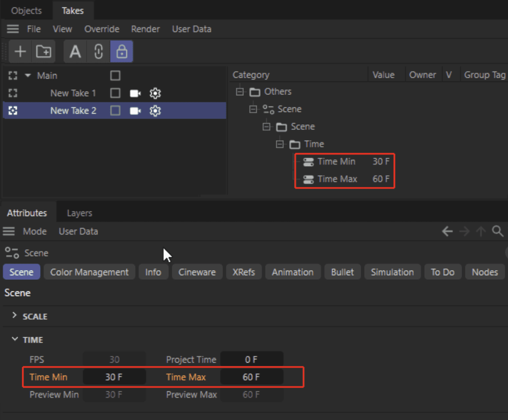Click the Time Max 60 F field
This screenshot has width=508, height=420.
[251, 377]
